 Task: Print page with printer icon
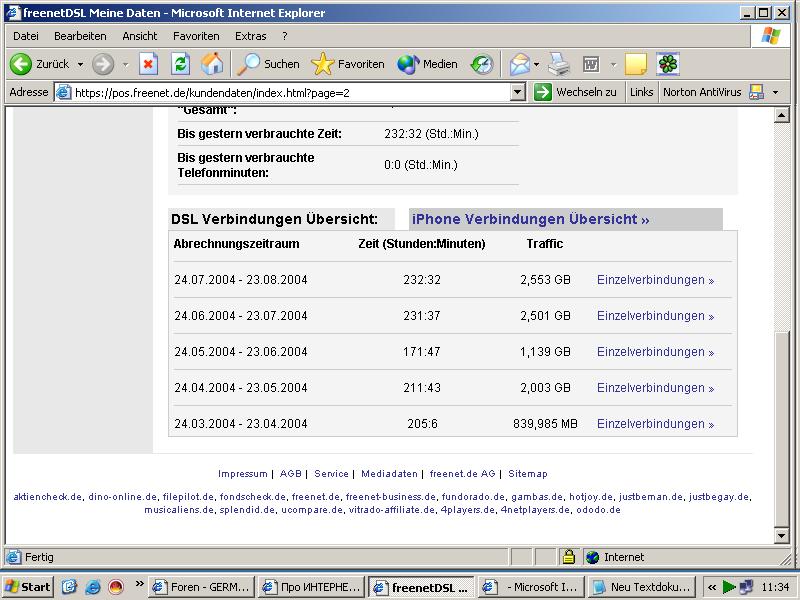coord(559,64)
